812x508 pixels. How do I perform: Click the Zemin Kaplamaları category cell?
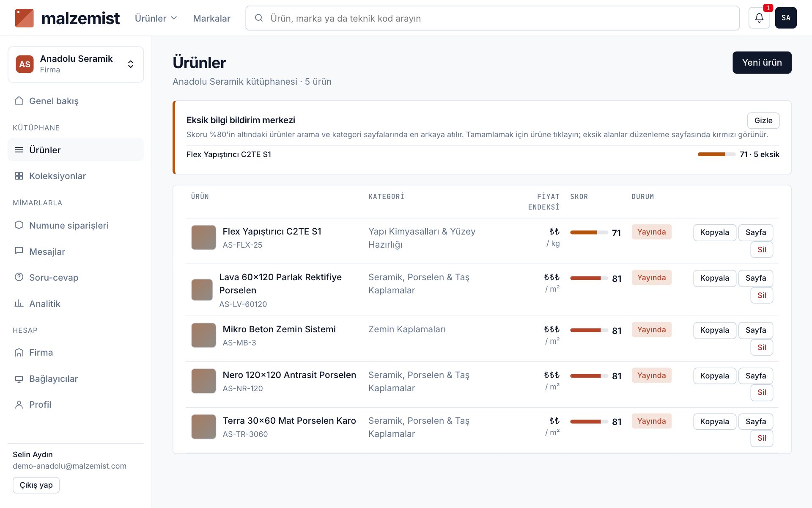click(x=407, y=329)
